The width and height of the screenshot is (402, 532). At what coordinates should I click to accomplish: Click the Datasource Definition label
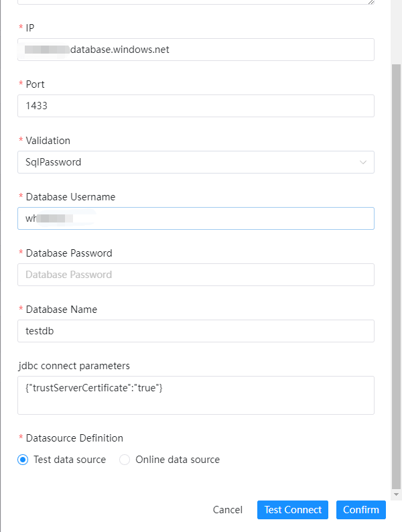(x=74, y=438)
